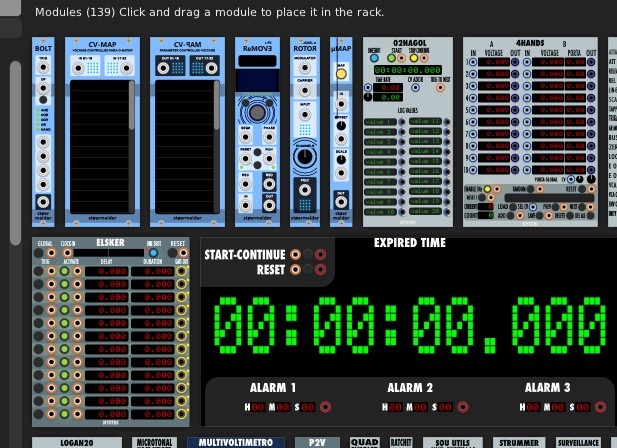Select the ReMOVE module
Viewport: 617px width, 448px height.
pos(257,132)
